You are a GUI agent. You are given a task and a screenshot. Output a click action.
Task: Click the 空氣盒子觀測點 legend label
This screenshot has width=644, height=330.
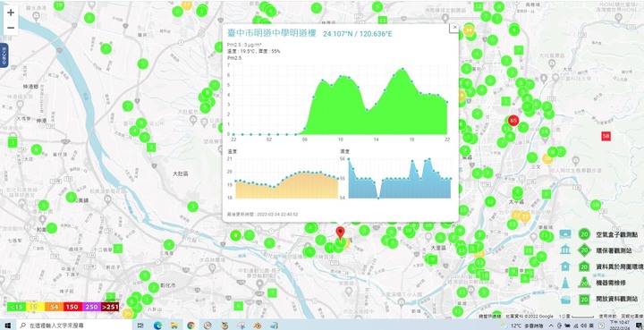(617, 235)
